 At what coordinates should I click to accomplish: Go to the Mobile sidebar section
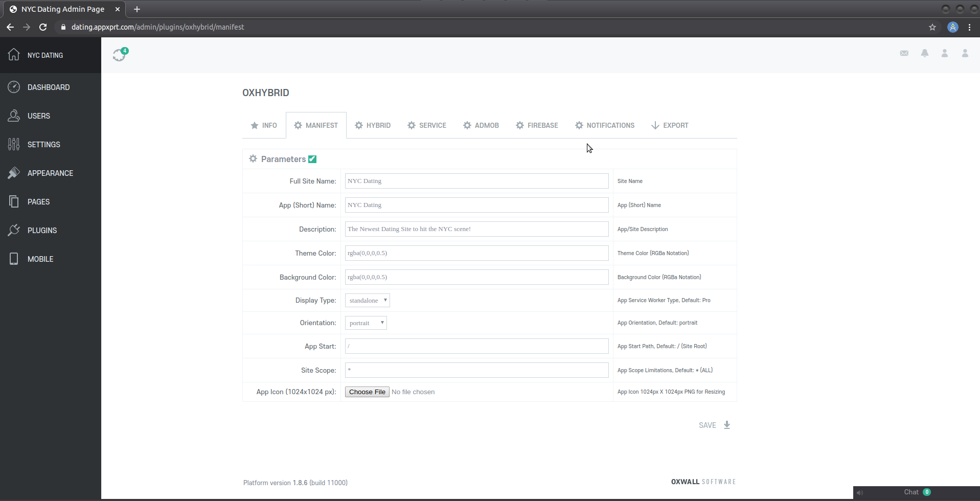(40, 259)
